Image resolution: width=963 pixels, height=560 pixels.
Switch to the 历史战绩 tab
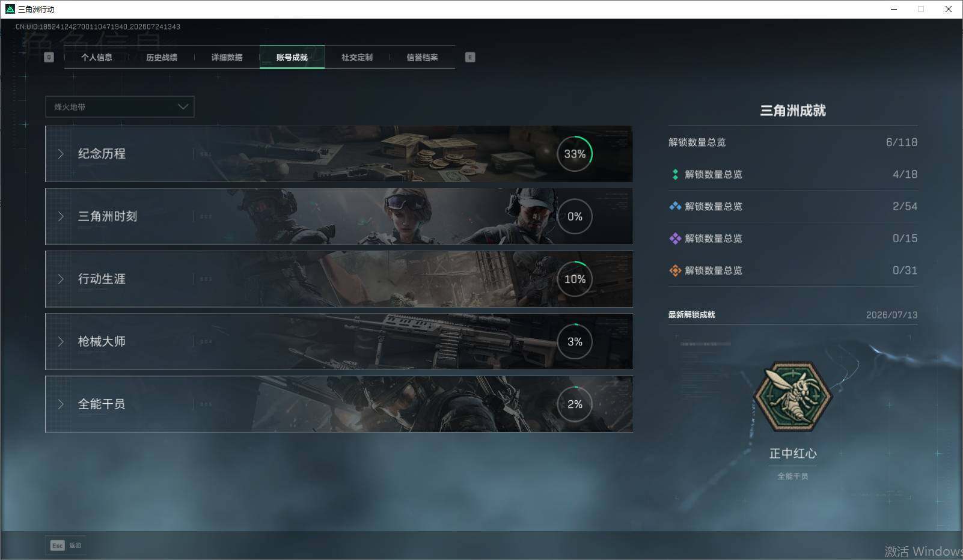coord(162,57)
